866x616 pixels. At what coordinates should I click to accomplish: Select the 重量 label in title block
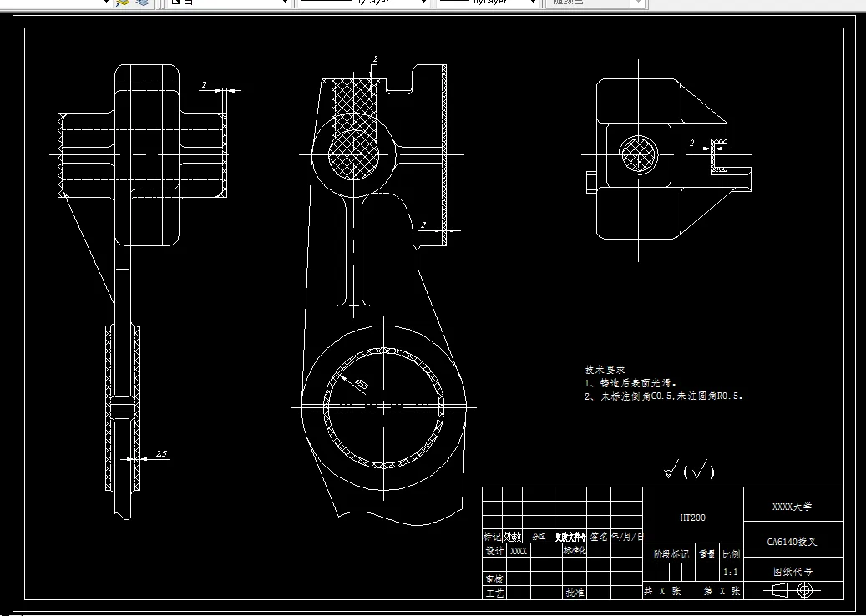[x=707, y=553]
